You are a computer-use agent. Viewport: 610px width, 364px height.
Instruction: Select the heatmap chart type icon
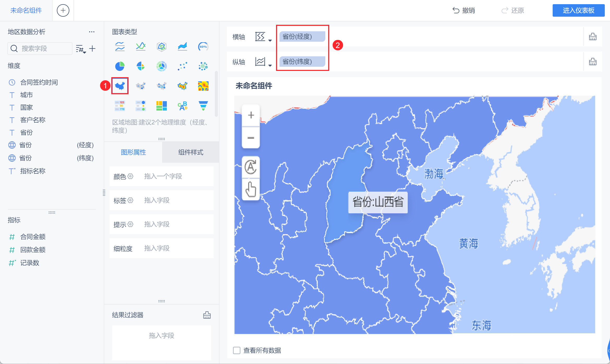(203, 86)
